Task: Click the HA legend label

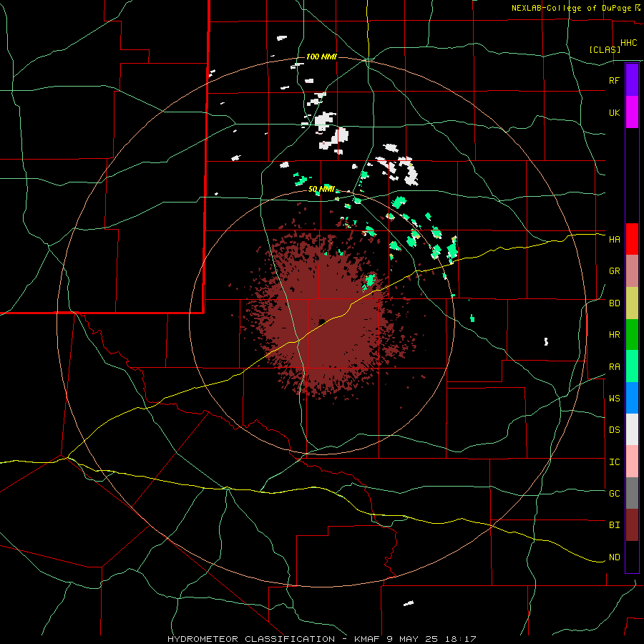Action: [614, 239]
